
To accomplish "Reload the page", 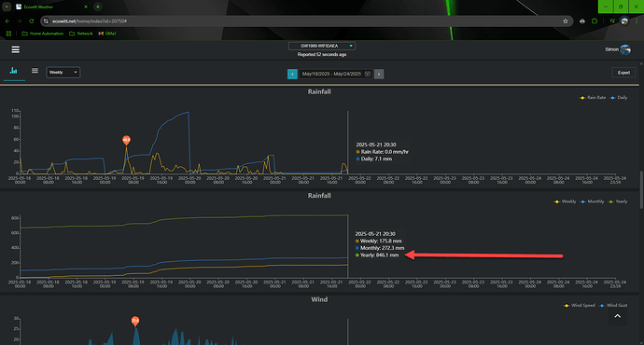I will pyautogui.click(x=31, y=21).
